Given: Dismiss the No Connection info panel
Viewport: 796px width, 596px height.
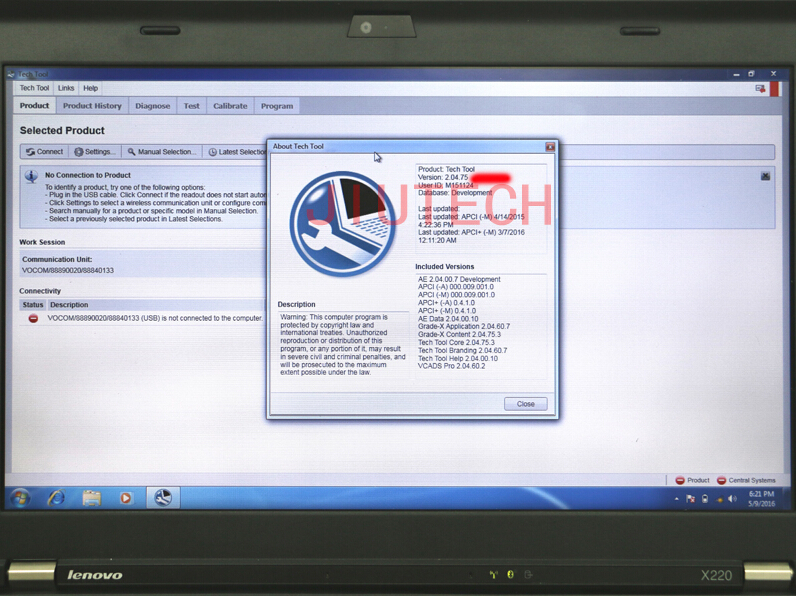Looking at the screenshot, I should tap(765, 176).
